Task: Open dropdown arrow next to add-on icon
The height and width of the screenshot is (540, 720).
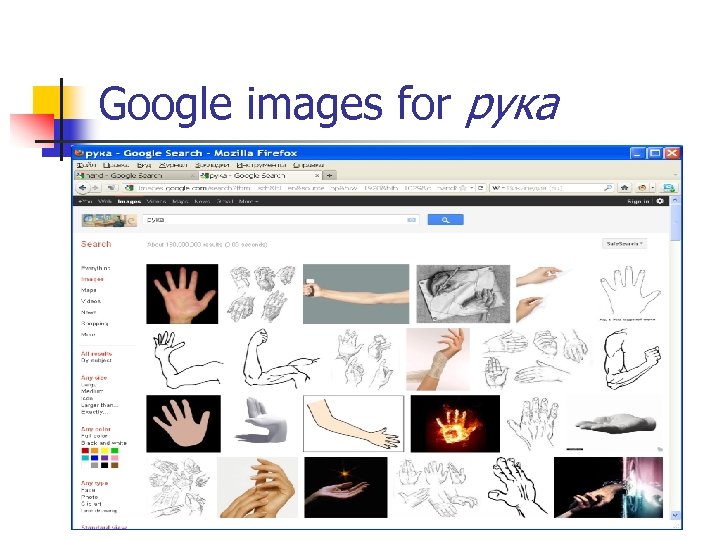Action: [652, 188]
